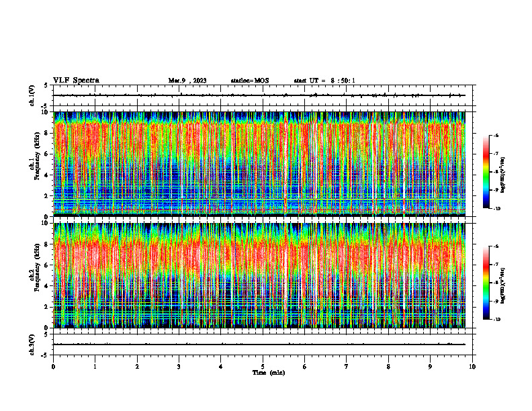Click time axis tick label "2"

[x=137, y=367]
